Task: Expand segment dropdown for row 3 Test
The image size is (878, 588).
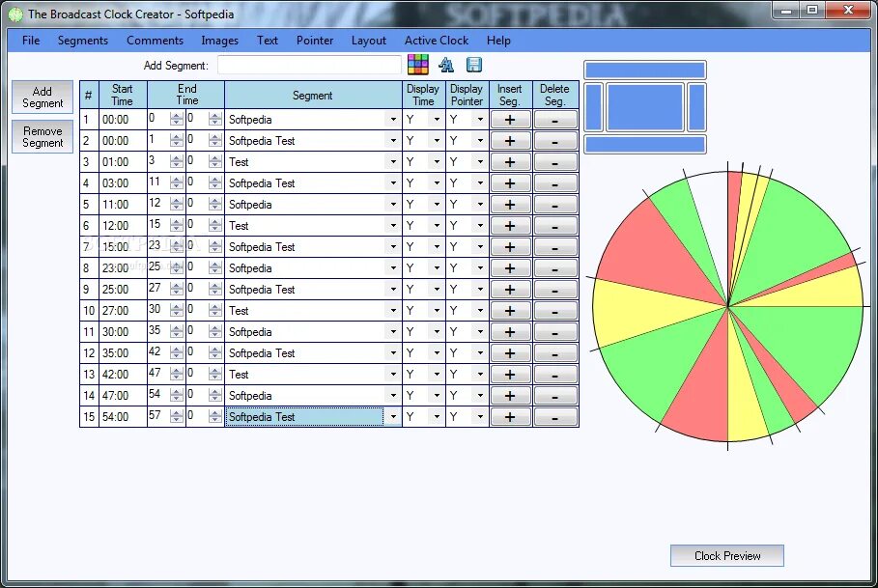Action: 393,161
